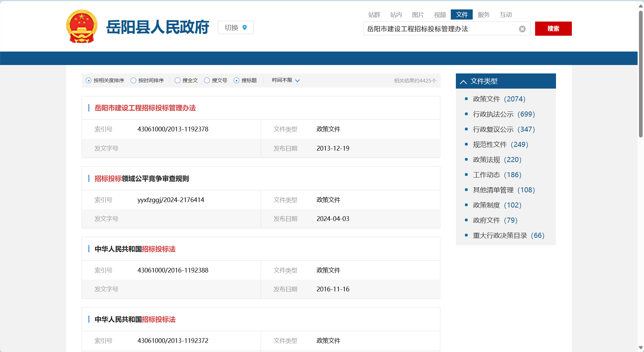Image resolution: width=644 pixels, height=352 pixels.
Task: Open 招标投标领域公平竞争审查规则 result
Action: pyautogui.click(x=142, y=179)
